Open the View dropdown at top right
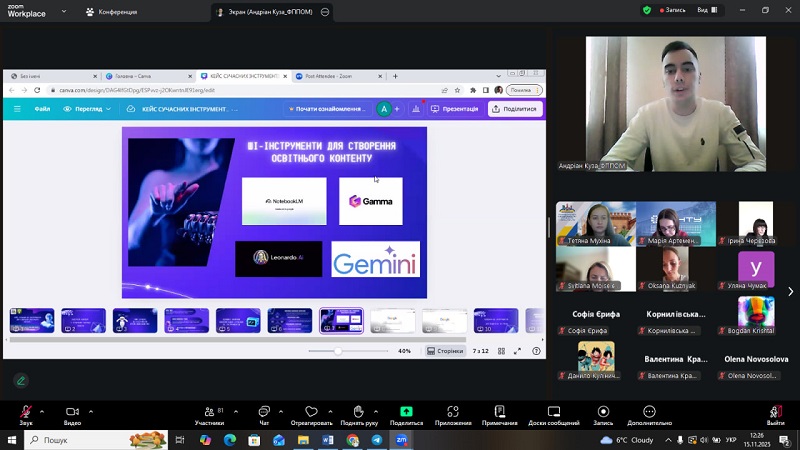The height and width of the screenshot is (450, 800). tap(707, 10)
